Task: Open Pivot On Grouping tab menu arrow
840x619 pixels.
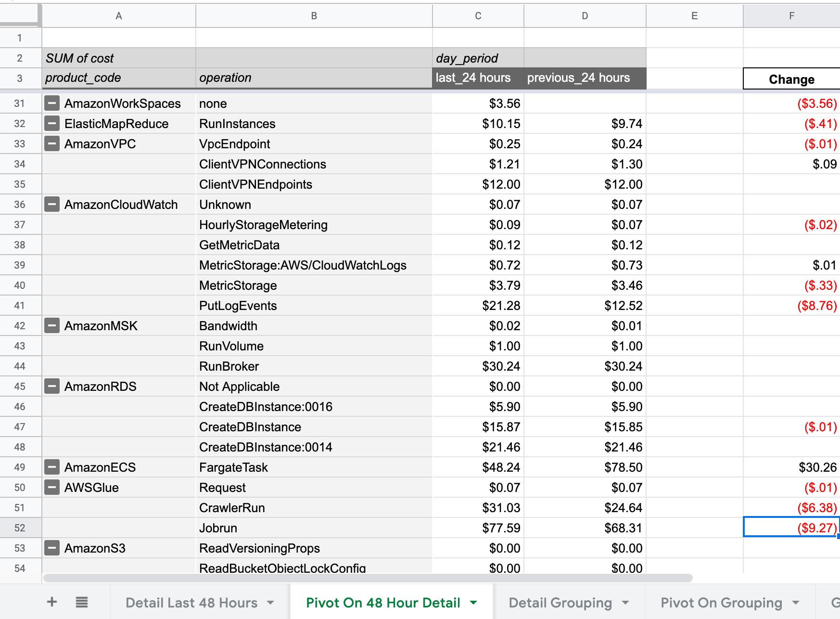Action: coord(796,603)
